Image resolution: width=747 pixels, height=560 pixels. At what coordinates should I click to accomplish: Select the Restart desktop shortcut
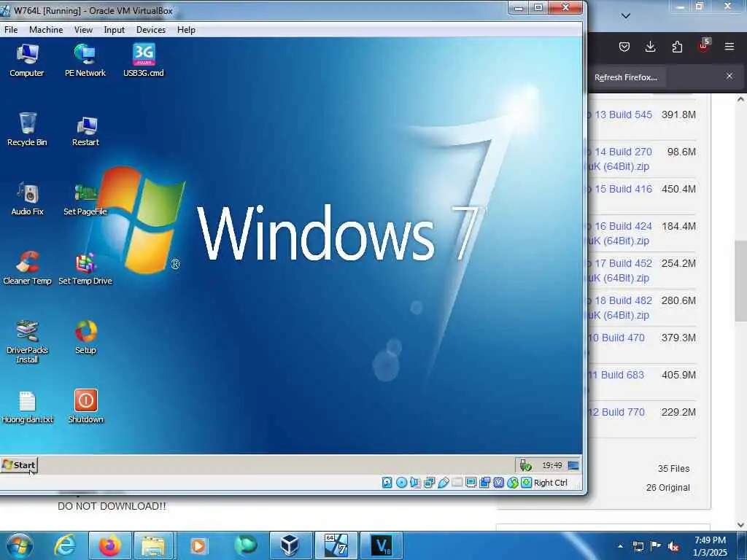pos(86,131)
